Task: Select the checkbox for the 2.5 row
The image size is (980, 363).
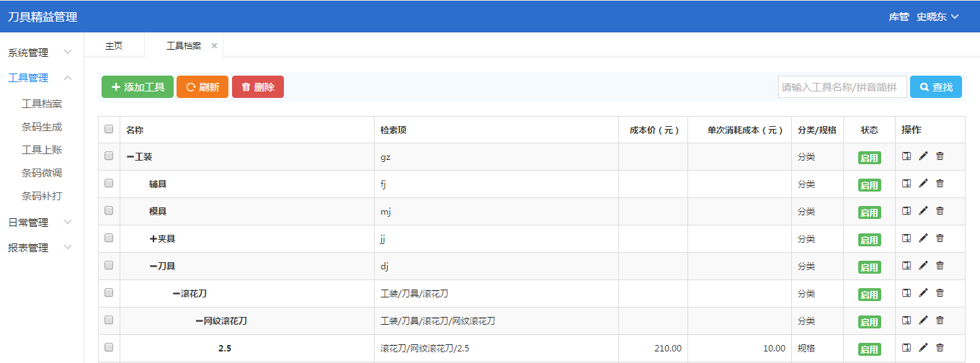Action: 109,348
